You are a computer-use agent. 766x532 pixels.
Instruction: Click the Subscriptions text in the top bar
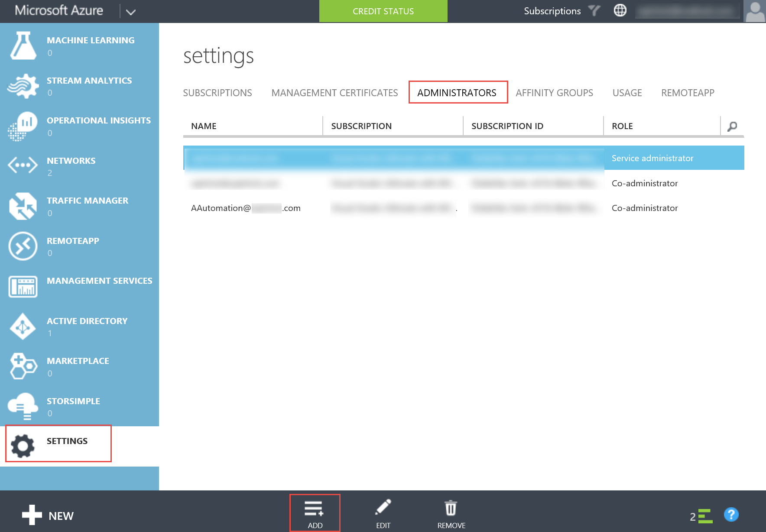[x=552, y=11]
